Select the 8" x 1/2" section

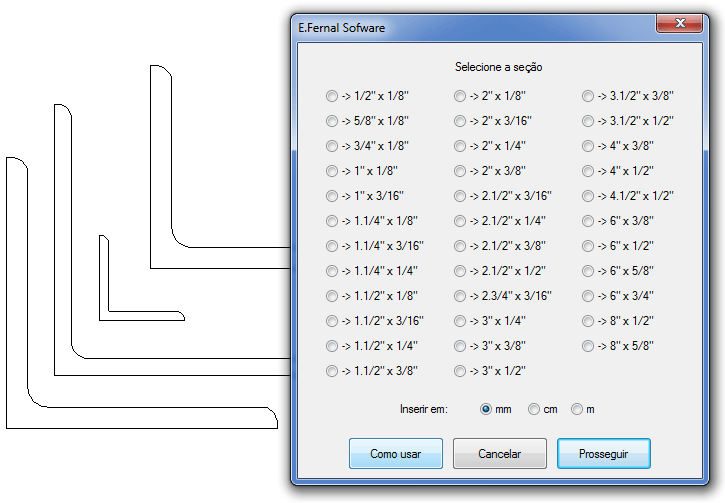(x=588, y=321)
